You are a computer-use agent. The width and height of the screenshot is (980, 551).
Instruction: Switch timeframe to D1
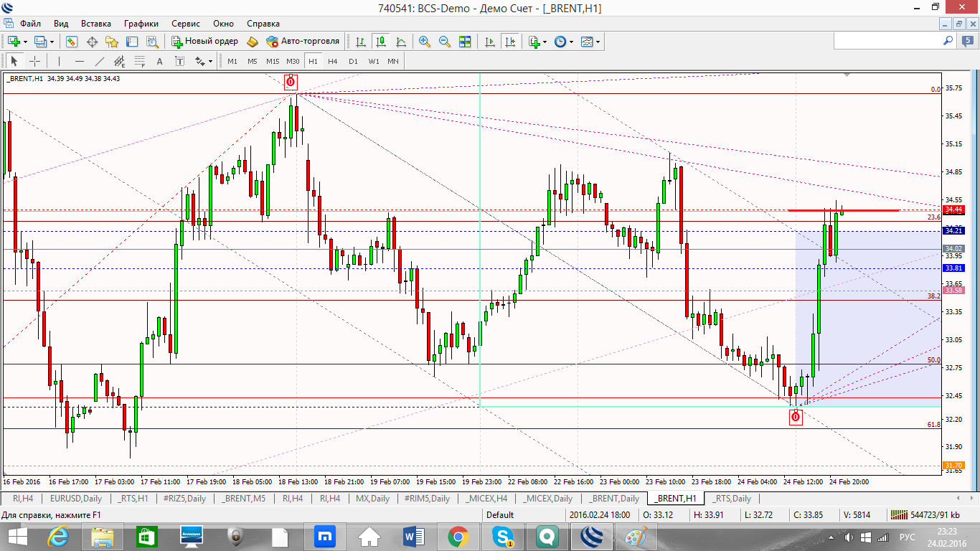(x=353, y=61)
